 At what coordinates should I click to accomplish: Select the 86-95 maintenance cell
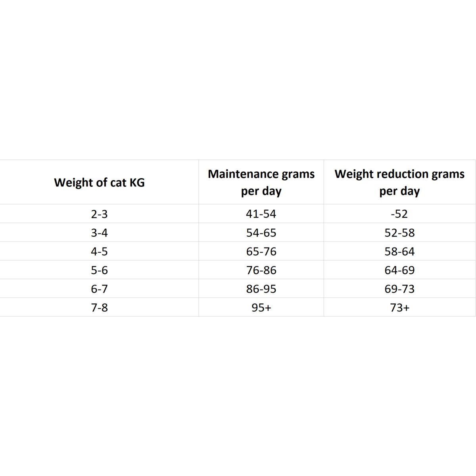[x=261, y=289]
